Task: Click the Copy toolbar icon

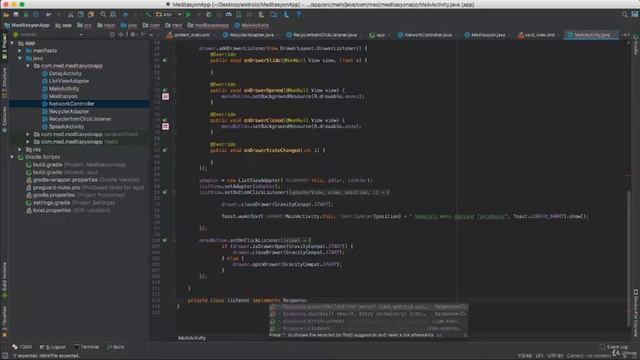Action: [x=81, y=15]
